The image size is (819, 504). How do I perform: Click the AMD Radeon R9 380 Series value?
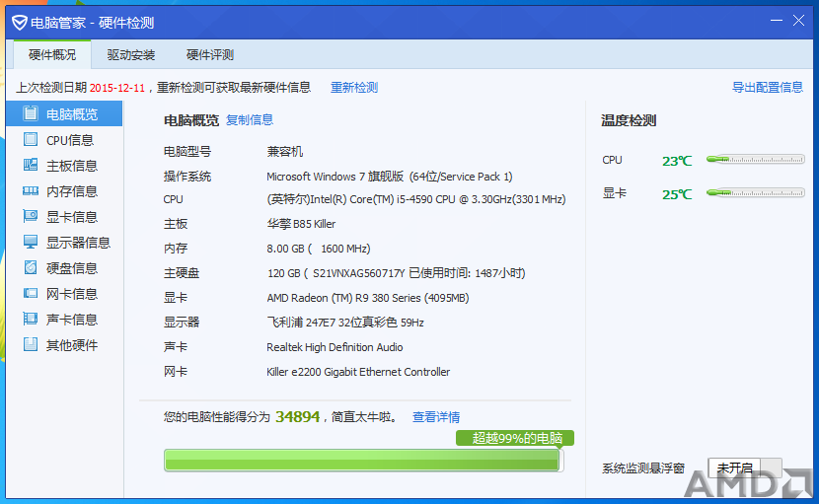368,298
